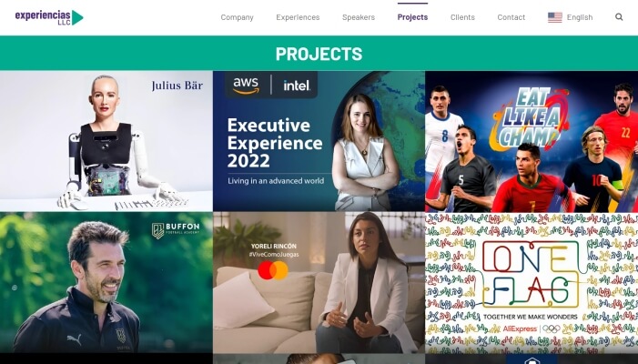Open the Executive Experience 2022 project
This screenshot has height=364, width=638.
click(319, 141)
